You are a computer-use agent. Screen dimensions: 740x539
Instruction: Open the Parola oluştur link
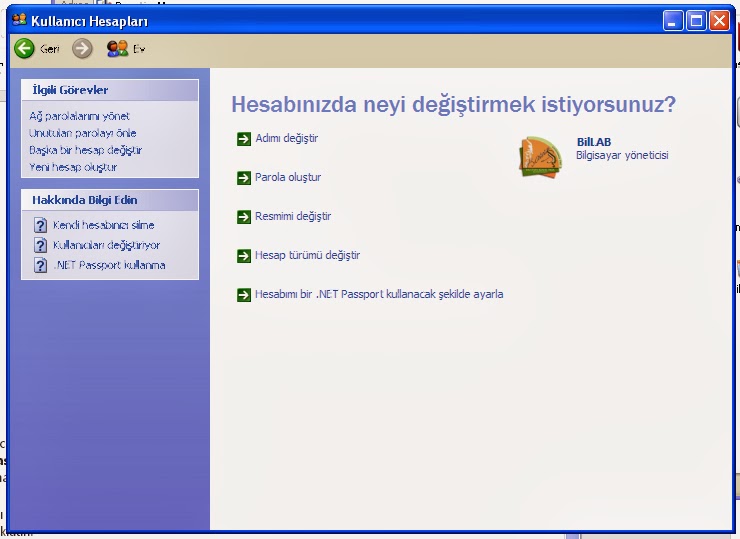point(288,177)
